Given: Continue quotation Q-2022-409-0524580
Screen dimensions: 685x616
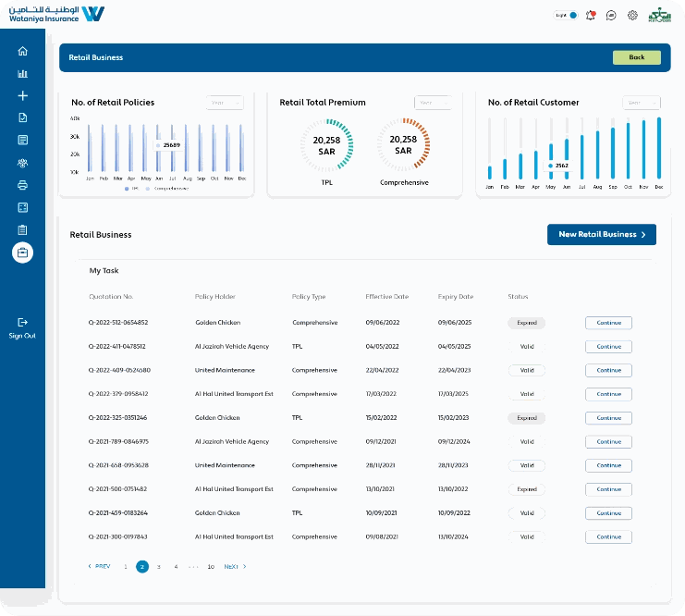Looking at the screenshot, I should (x=608, y=370).
